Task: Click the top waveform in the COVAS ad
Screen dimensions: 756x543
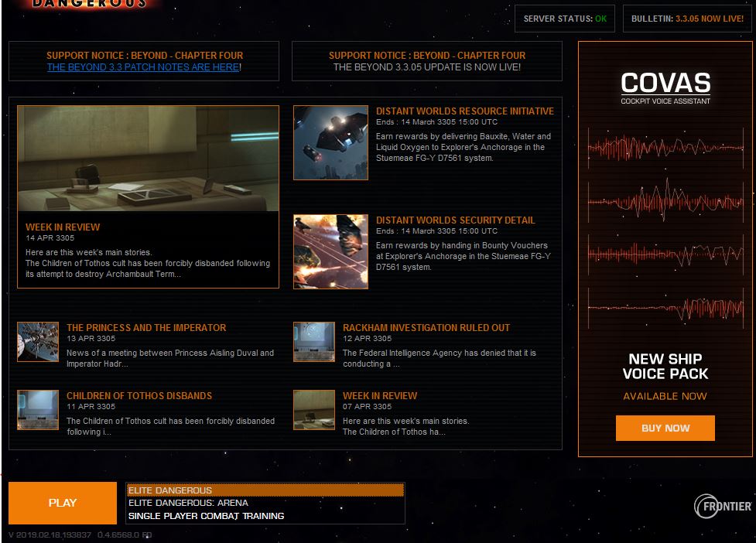Action: (x=665, y=147)
